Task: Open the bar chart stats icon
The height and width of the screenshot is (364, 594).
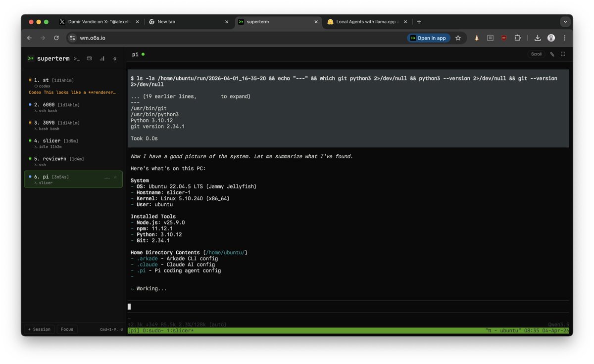Action: point(102,58)
